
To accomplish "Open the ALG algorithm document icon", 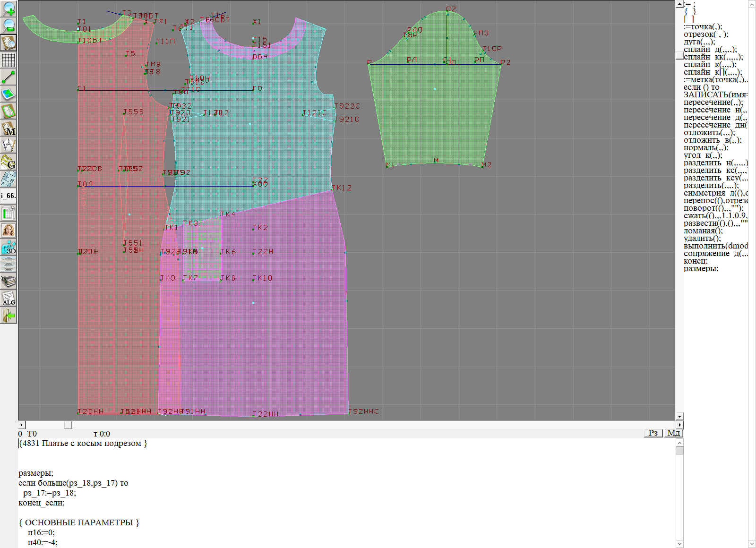I will tap(9, 298).
